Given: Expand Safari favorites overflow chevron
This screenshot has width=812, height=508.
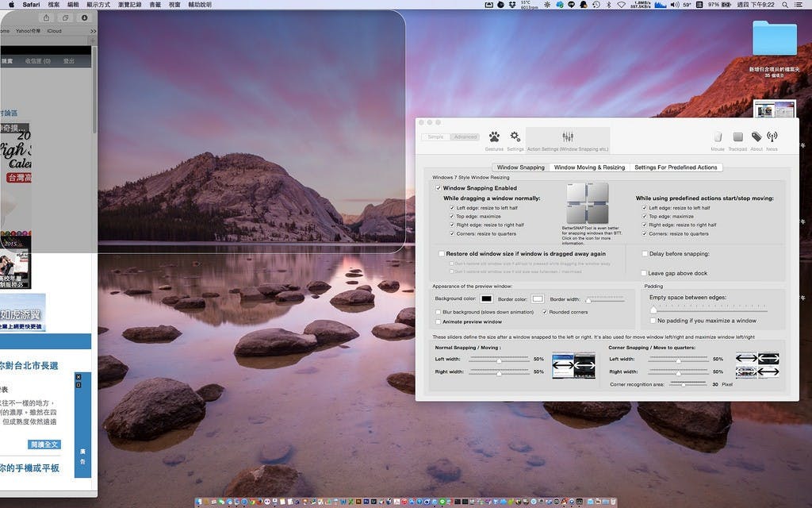Looking at the screenshot, I should point(94,31).
